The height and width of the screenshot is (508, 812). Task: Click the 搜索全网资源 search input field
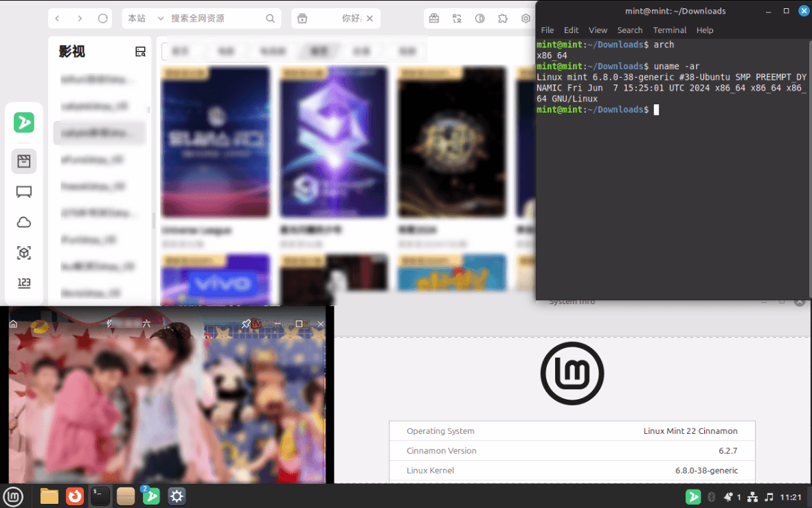tap(214, 19)
